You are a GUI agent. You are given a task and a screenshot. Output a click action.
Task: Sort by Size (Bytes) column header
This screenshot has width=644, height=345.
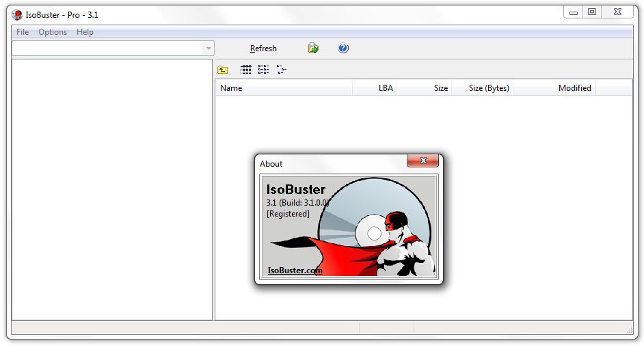483,88
